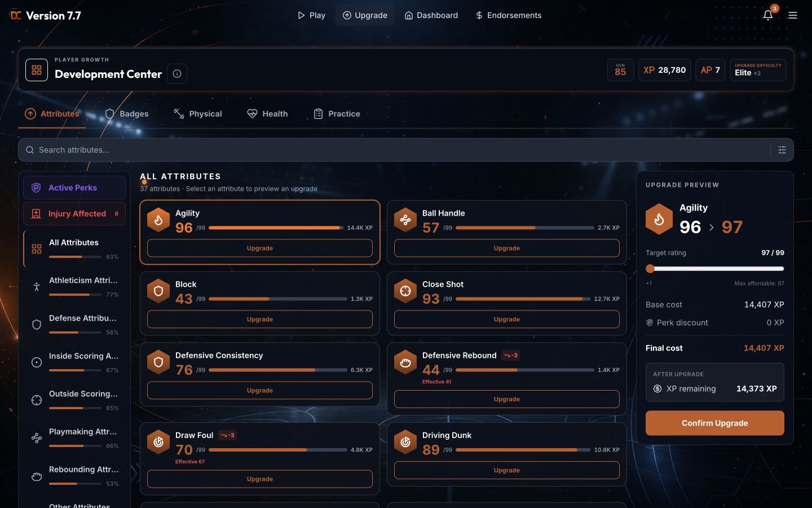Click the Block shield icon
The width and height of the screenshot is (812, 508).
pos(158,291)
